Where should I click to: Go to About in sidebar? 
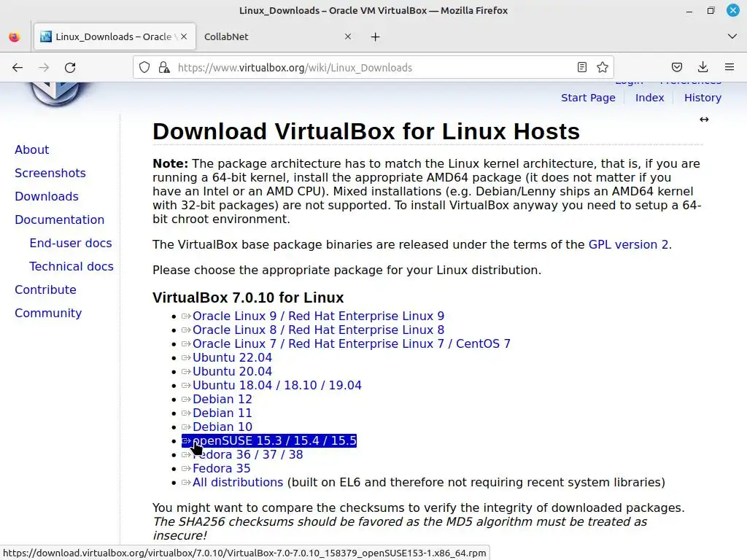click(x=32, y=149)
